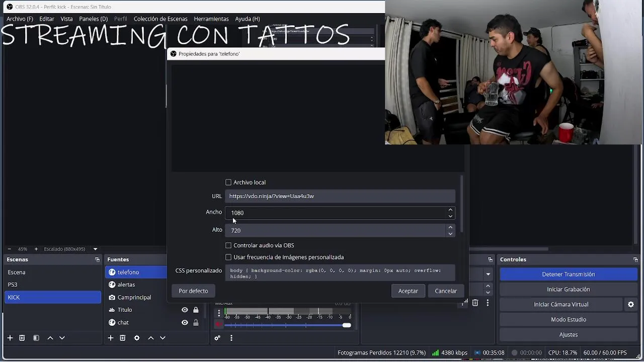Click the OBS logo in the title bar

10,7
